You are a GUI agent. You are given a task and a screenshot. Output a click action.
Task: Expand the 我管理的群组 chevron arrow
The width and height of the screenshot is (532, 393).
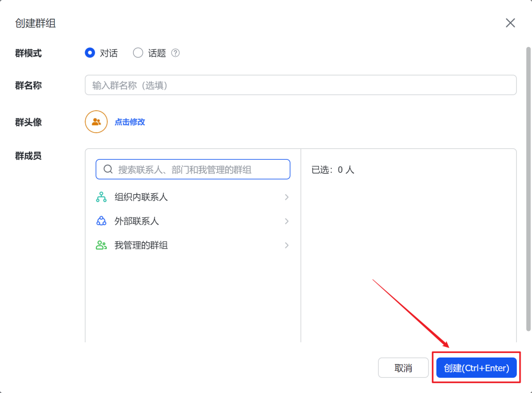coord(286,245)
